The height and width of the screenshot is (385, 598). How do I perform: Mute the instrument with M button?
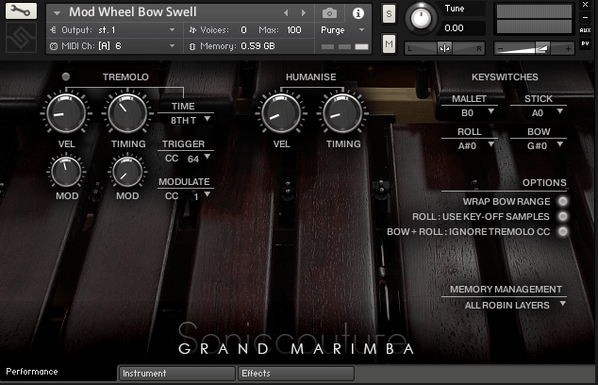389,44
